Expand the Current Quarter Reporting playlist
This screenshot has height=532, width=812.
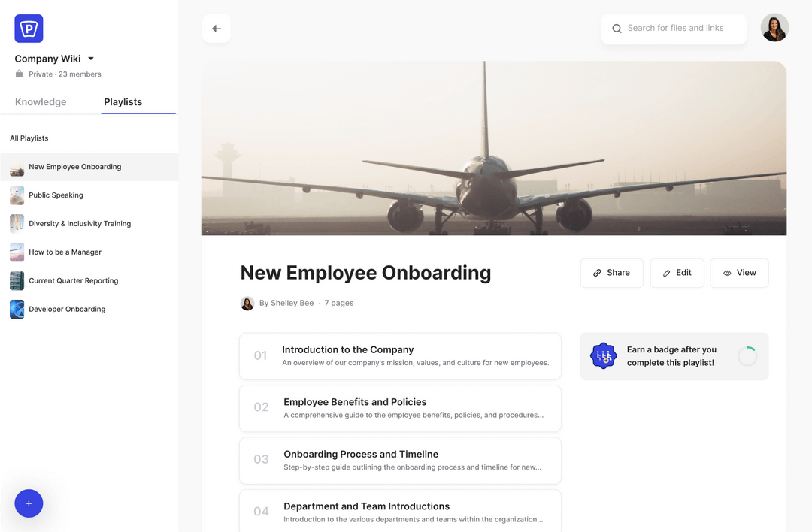click(17, 280)
